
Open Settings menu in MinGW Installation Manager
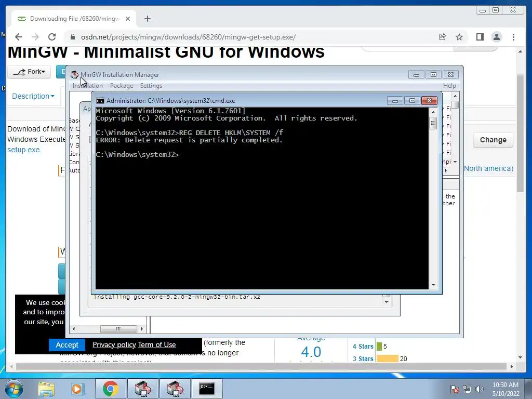coord(151,86)
